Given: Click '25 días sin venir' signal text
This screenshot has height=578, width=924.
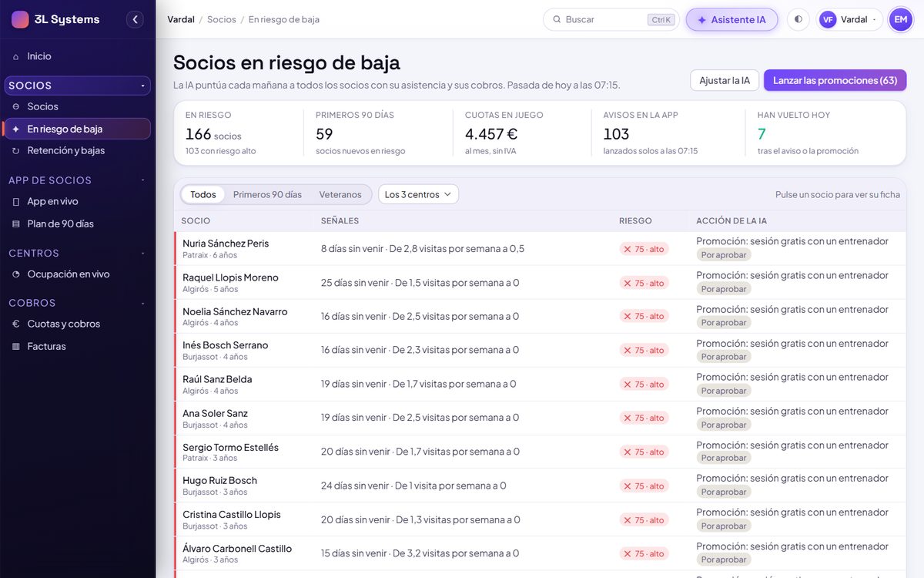Looking at the screenshot, I should [x=355, y=283].
